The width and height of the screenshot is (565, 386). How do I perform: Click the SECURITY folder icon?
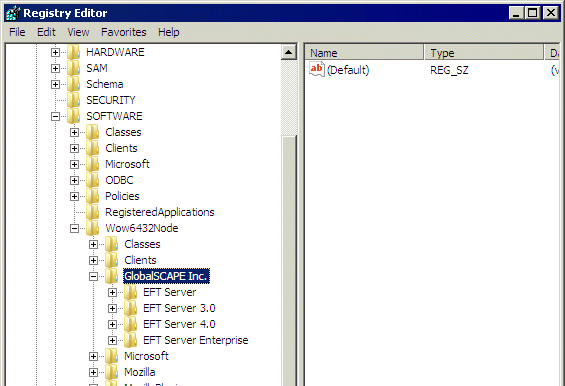74,100
